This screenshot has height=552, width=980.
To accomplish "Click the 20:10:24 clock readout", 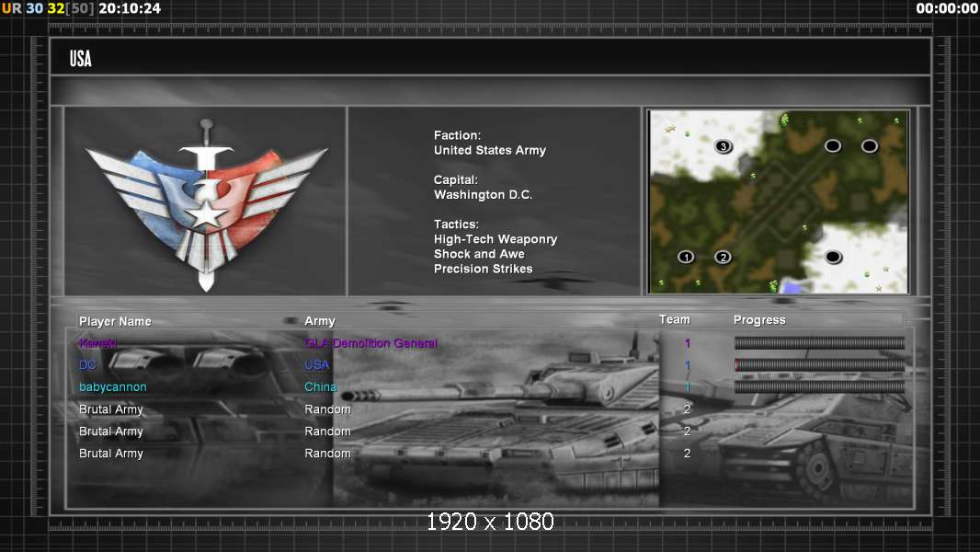I will click(130, 8).
